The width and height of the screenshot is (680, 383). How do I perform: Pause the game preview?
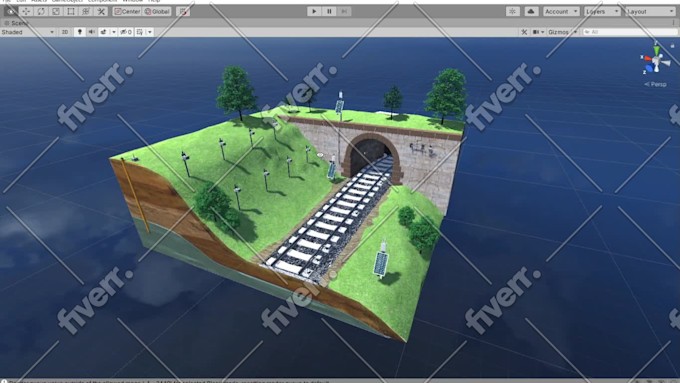coord(329,11)
